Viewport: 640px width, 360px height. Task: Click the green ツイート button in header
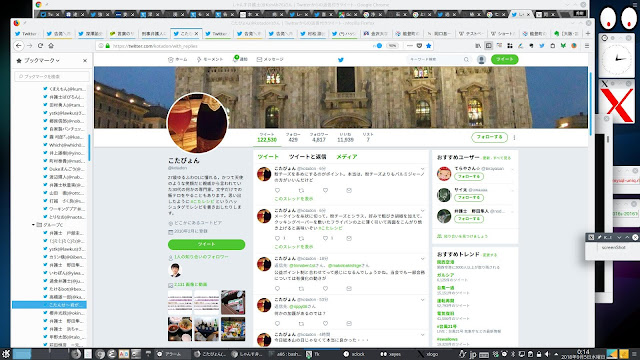(504, 60)
